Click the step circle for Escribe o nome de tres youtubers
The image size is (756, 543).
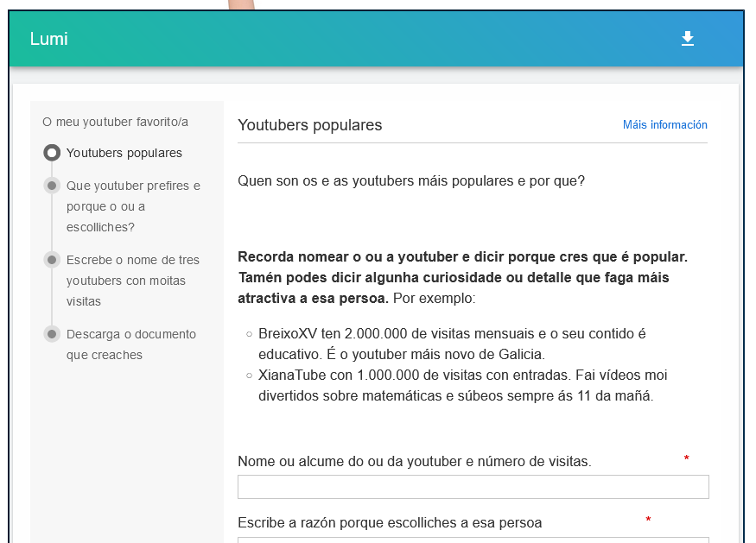(53, 259)
